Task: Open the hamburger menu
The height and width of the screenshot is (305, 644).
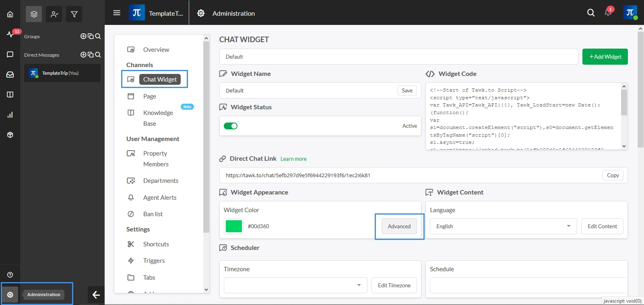Action: tap(117, 13)
